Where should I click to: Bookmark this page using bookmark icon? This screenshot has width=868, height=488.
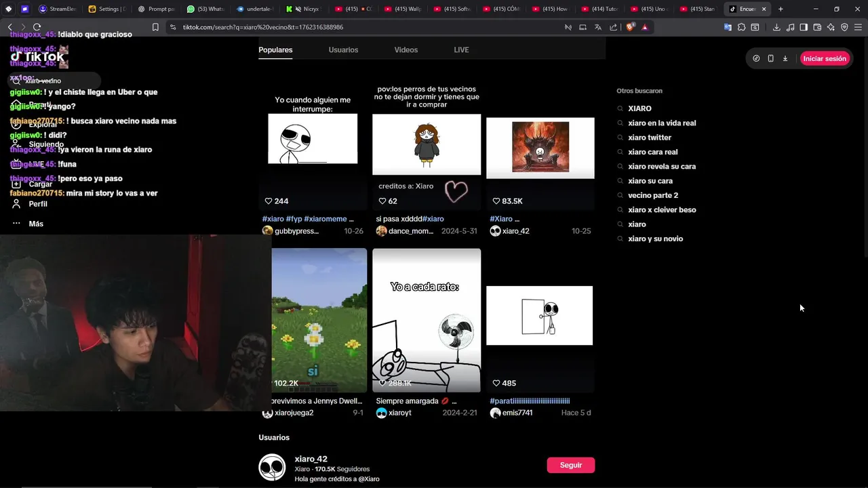[155, 27]
